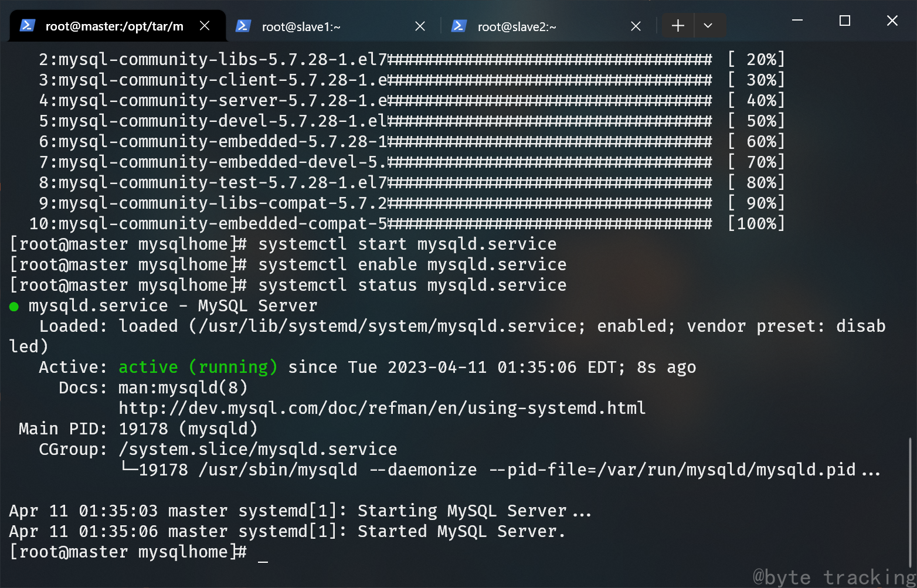
Task: Maximize the terminal window
Action: 845,21
